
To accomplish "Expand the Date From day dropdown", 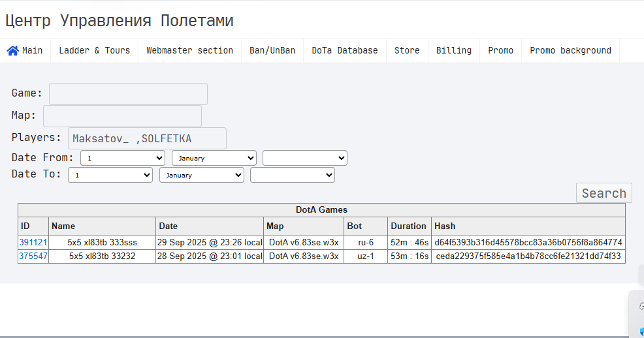I will [123, 158].
